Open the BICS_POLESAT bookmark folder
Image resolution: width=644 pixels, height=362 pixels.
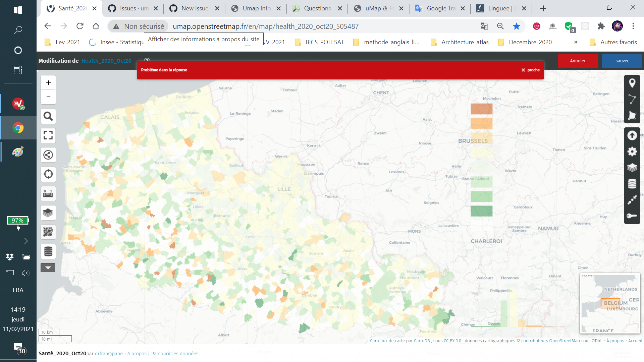click(319, 42)
